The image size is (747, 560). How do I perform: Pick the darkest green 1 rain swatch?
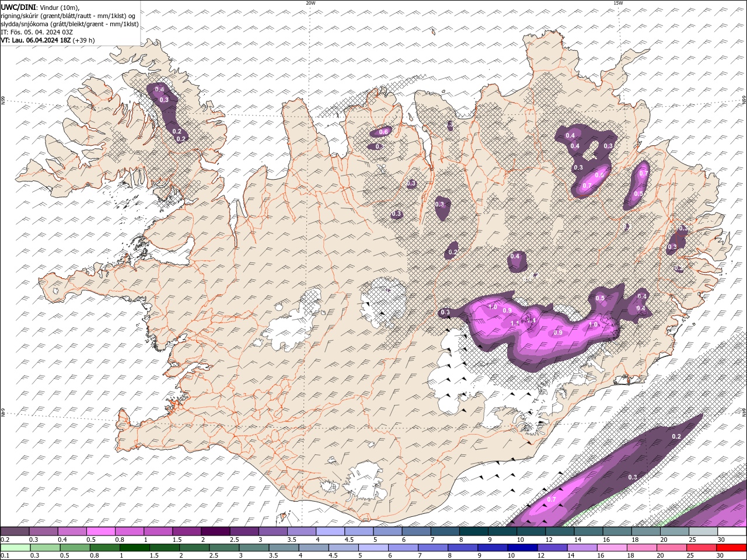tap(134, 548)
